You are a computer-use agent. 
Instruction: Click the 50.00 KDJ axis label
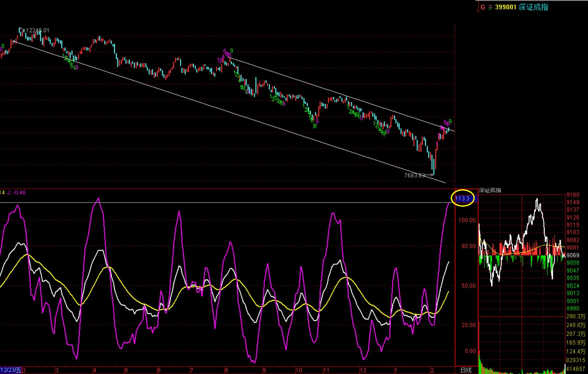(x=468, y=286)
